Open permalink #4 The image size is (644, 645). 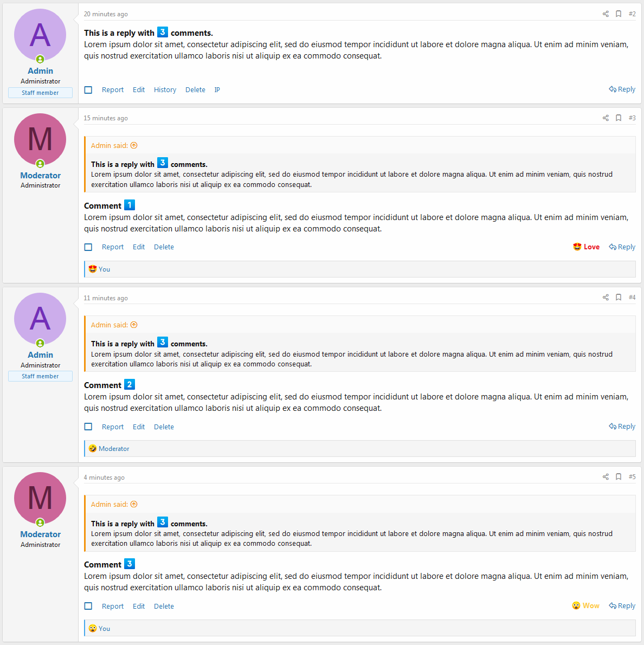coord(632,298)
